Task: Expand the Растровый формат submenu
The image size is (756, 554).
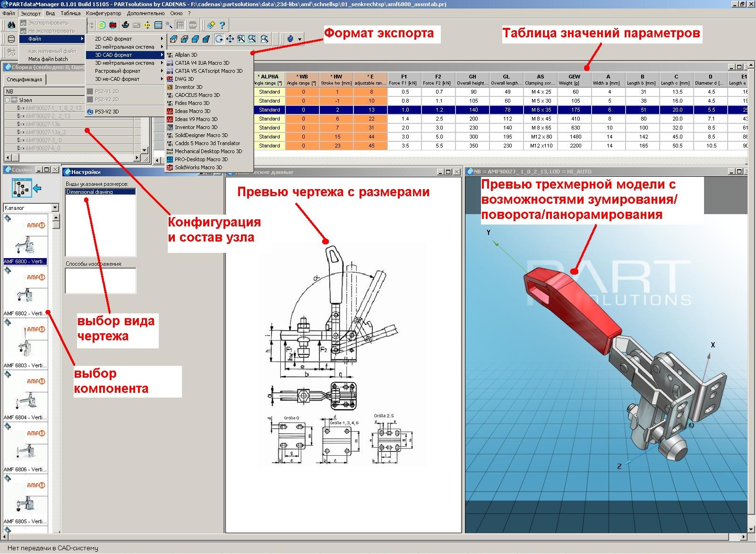Action: tap(125, 71)
